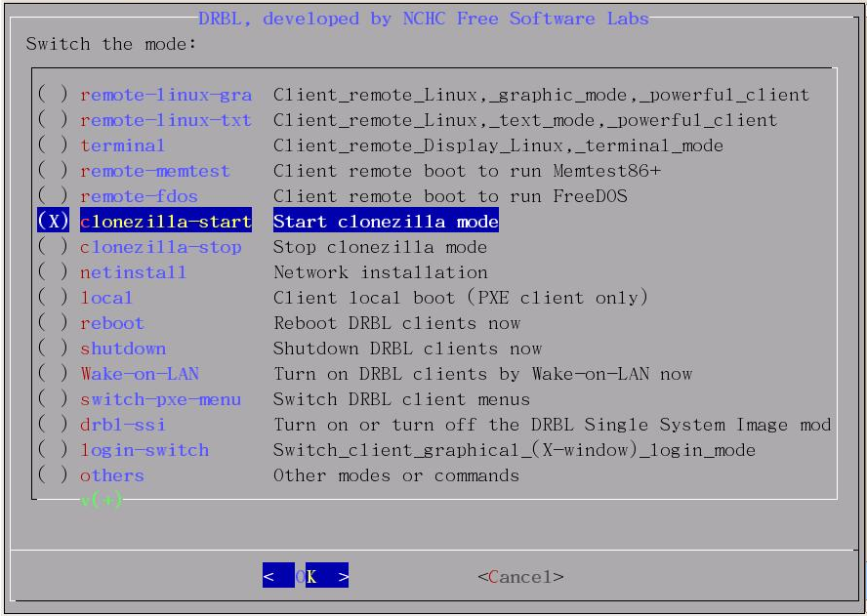Screen dimensions: 867x616
Task: Select the switch-pxe-menu radio button
Action: 53,399
